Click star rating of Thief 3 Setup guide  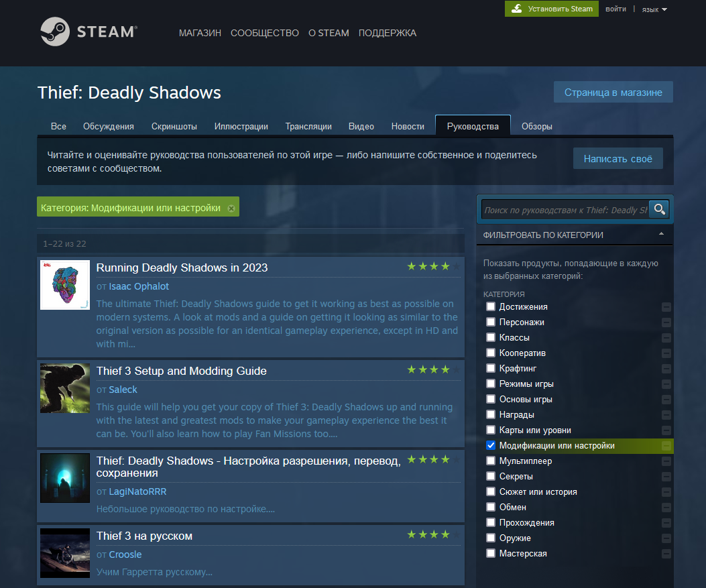(x=434, y=369)
